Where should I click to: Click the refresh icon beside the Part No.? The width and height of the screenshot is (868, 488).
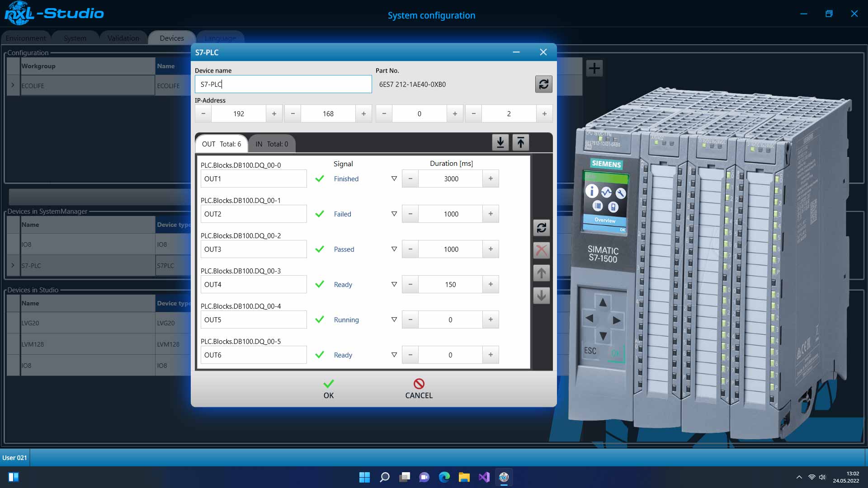pos(543,84)
